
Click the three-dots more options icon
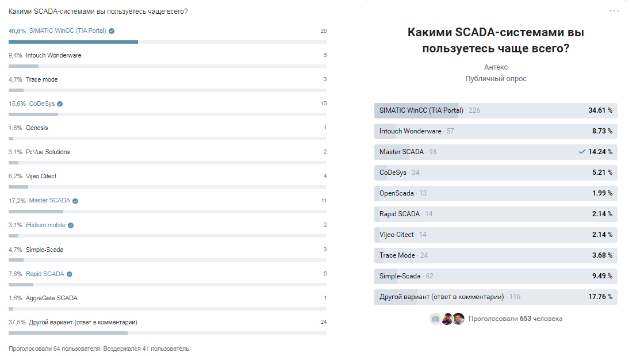click(x=614, y=11)
